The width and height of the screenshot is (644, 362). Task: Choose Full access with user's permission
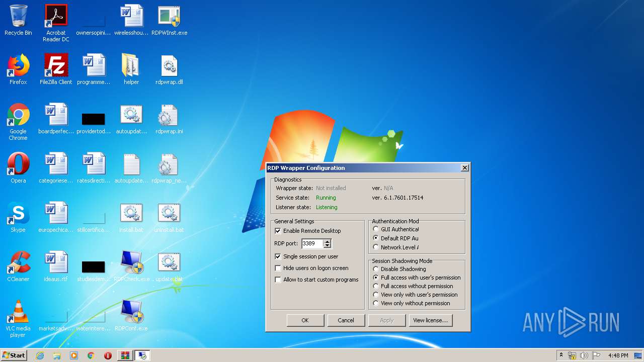376,278
